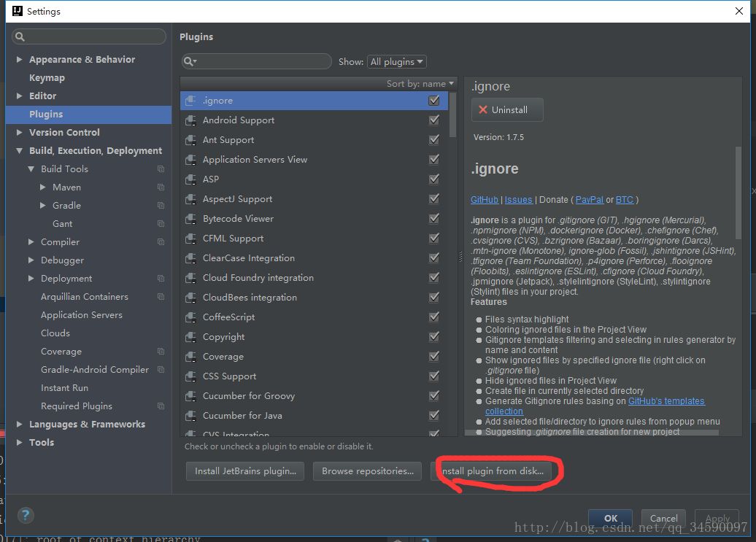
Task: Click the red X icon on Uninstall
Action: tap(482, 110)
